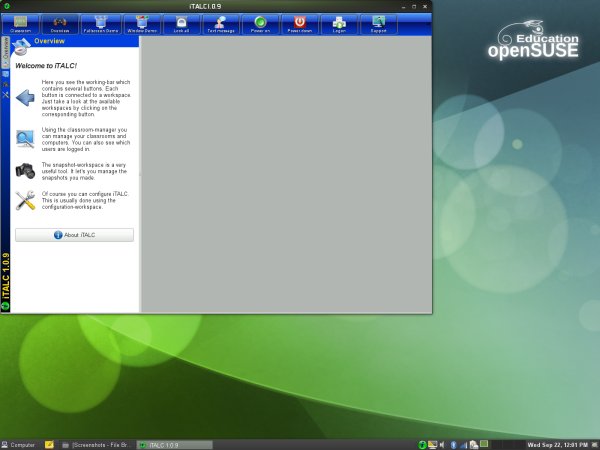Click the red Power down button
This screenshot has height=450, width=600.
300,24
